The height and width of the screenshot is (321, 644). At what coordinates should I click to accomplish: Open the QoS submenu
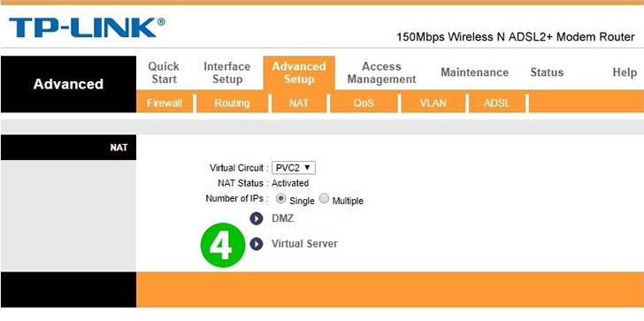[x=364, y=103]
